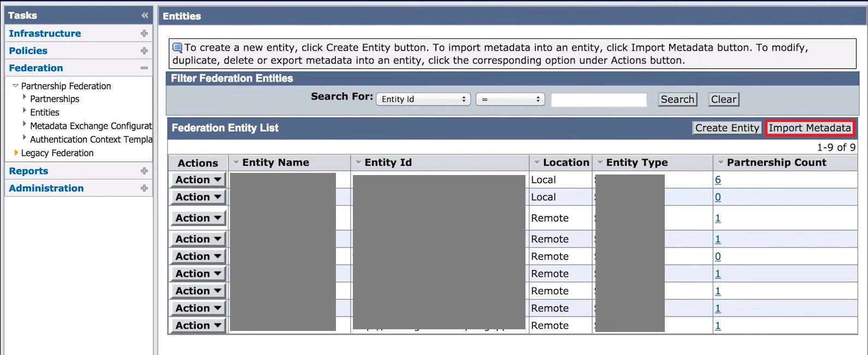This screenshot has height=355, width=868.
Task: Sort by Entity Name column
Action: point(275,162)
